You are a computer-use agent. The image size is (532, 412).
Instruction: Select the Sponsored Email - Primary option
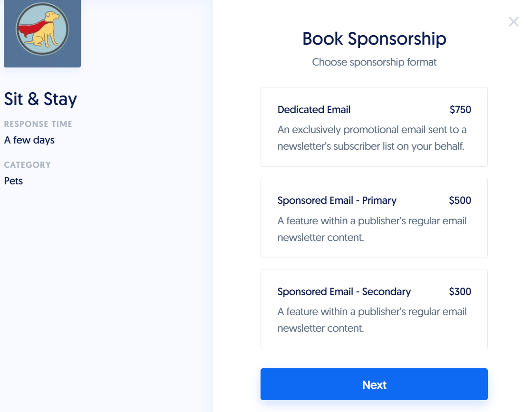tap(374, 218)
